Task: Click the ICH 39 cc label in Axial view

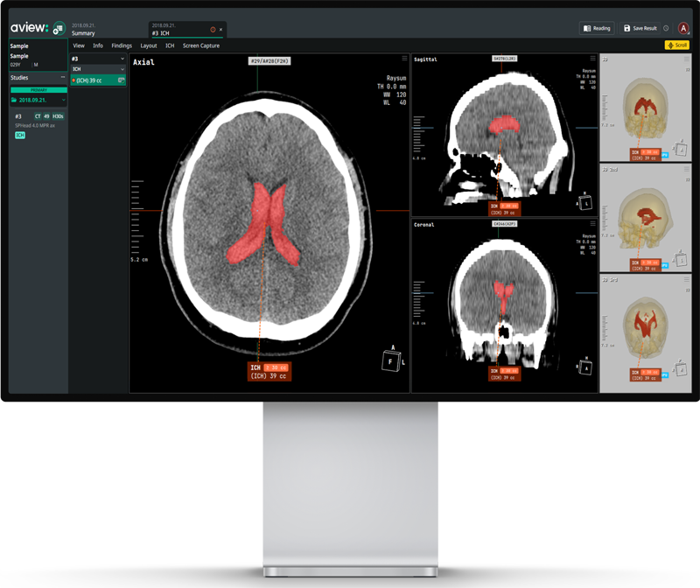Action: (269, 372)
